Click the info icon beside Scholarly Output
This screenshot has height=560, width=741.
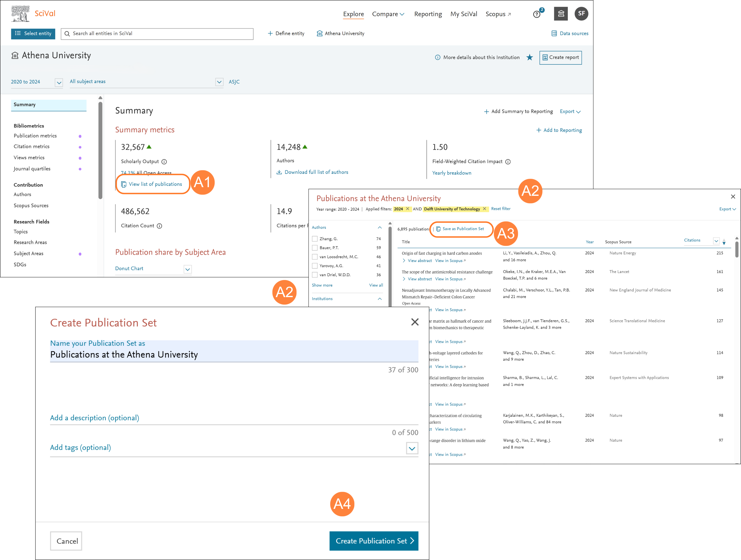(x=164, y=162)
